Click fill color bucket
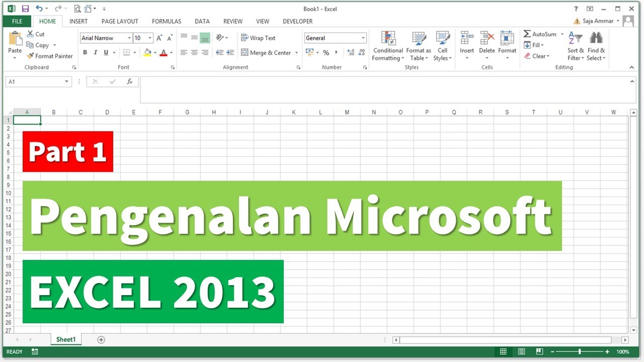 pos(147,53)
